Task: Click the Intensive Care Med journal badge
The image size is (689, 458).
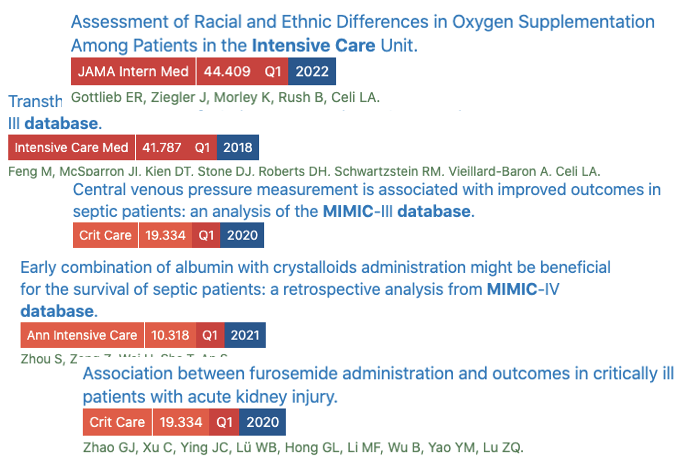Action: (71, 147)
